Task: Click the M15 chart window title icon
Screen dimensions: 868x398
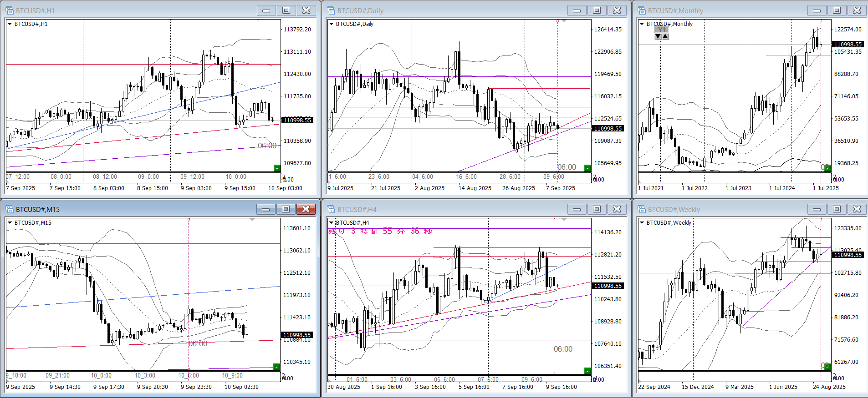Action: [x=10, y=209]
